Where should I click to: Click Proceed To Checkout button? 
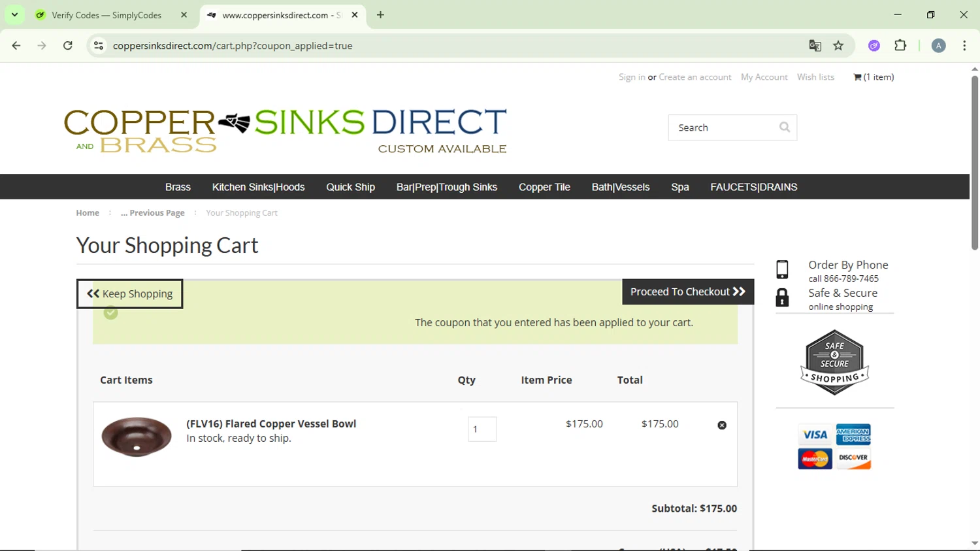(x=688, y=292)
